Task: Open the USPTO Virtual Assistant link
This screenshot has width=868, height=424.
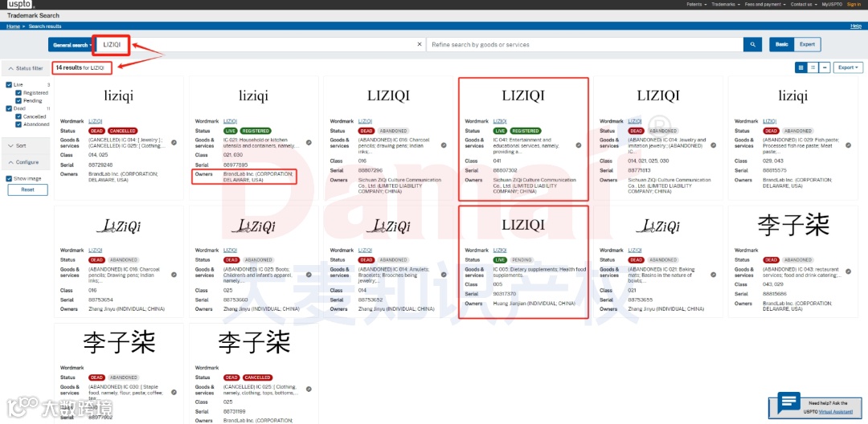Action: tap(837, 412)
